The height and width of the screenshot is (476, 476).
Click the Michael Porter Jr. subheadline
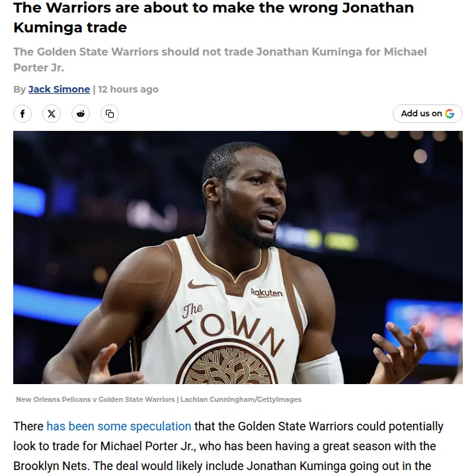[x=219, y=59]
